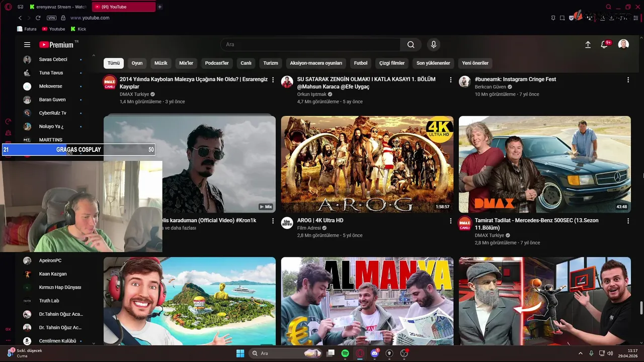The image size is (644, 362).
Task: Open the Kick bookmark
Action: (78, 29)
